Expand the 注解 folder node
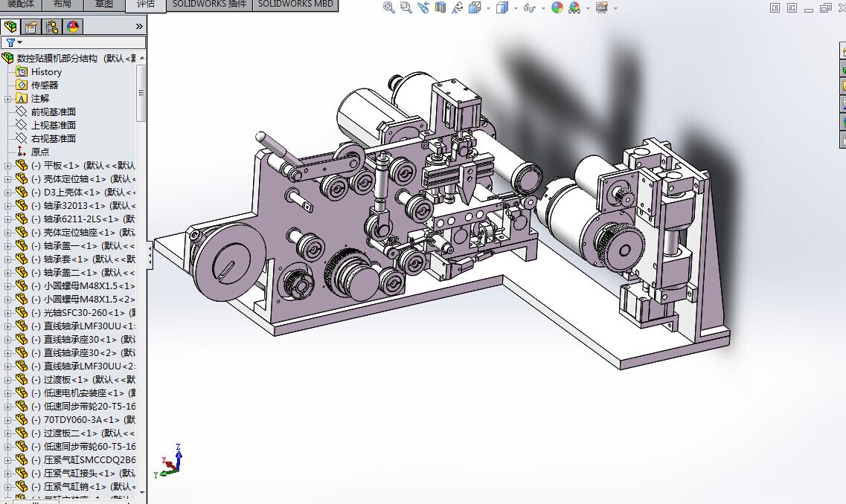 (8, 98)
